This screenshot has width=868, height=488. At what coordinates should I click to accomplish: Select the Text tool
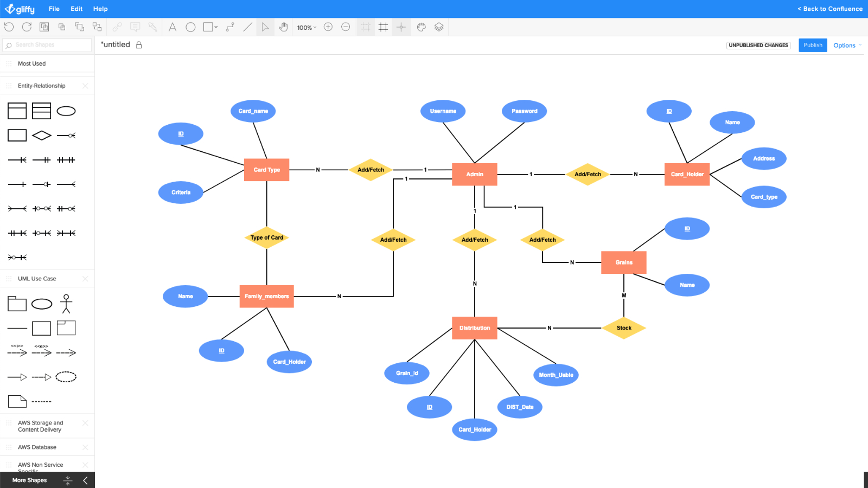coord(173,27)
